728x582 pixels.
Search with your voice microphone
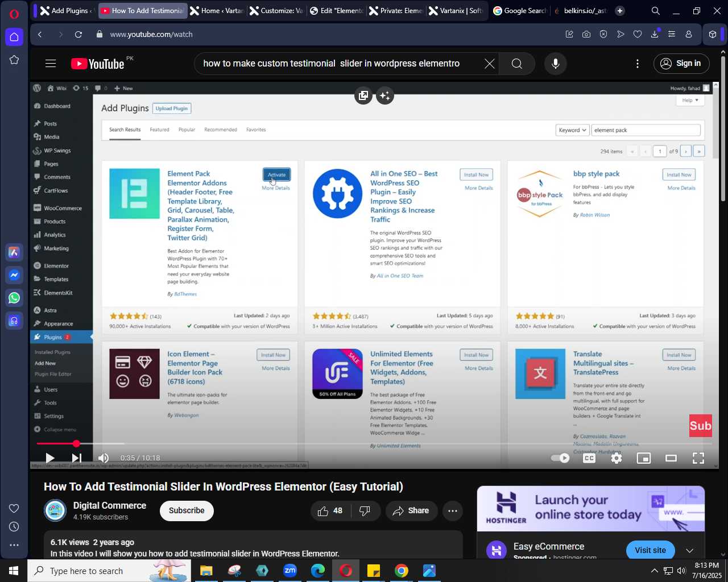(556, 64)
